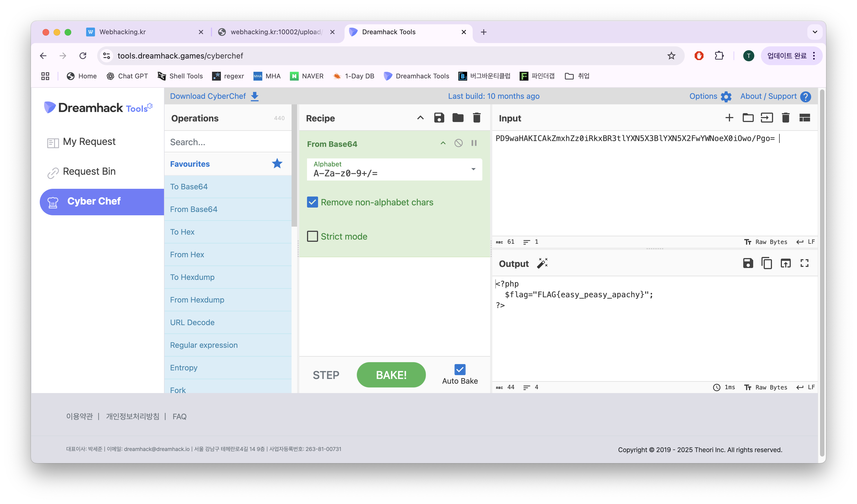857x504 pixels.
Task: Maximise the output pane
Action: click(804, 263)
